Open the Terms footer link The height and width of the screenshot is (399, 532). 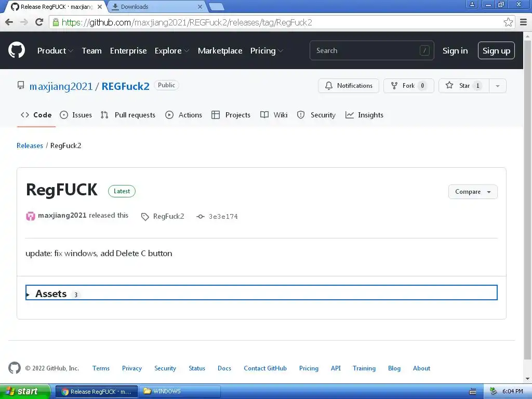(101, 368)
